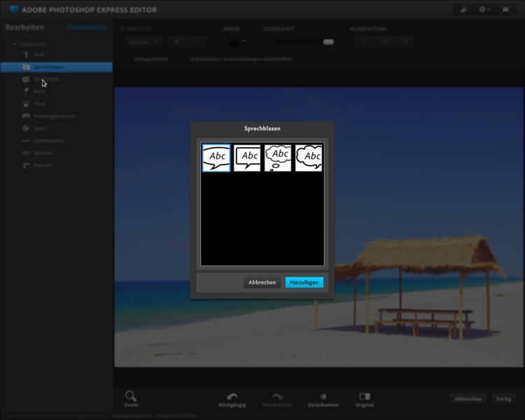
Task: Open the Rahmen graphics category
Action: tap(38, 165)
